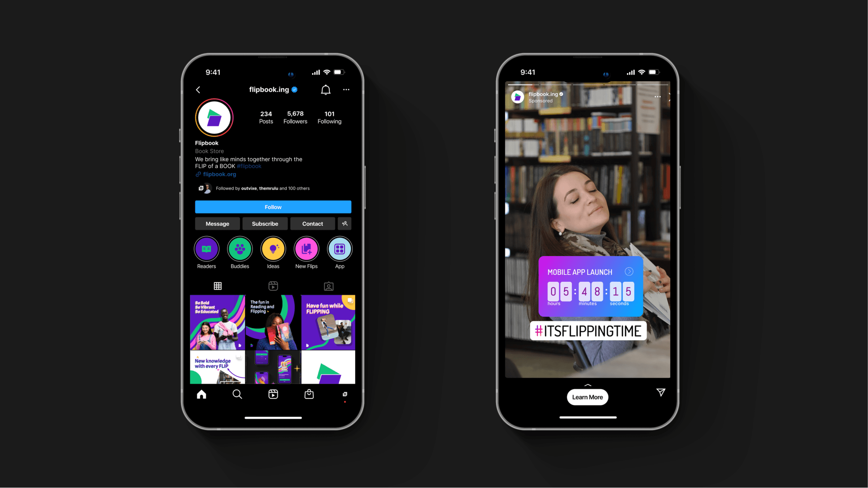
Task: Expand the three-dot overflow menu on profile
Action: 346,90
